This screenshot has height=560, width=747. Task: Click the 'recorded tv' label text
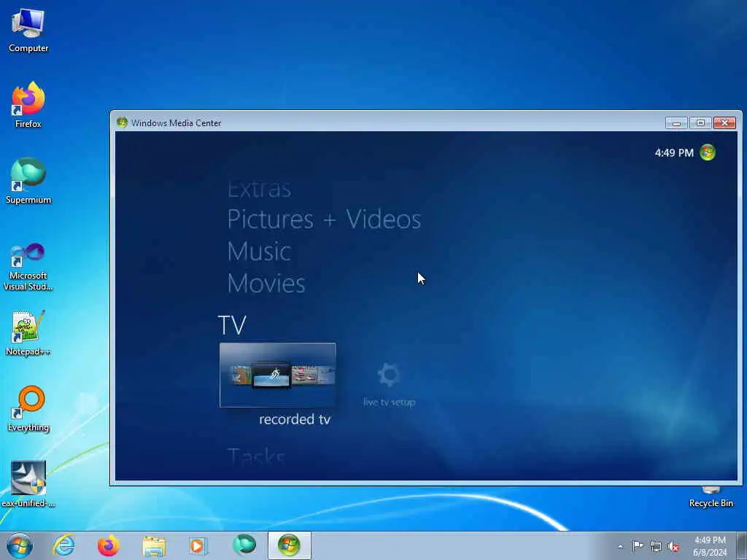[x=295, y=419]
